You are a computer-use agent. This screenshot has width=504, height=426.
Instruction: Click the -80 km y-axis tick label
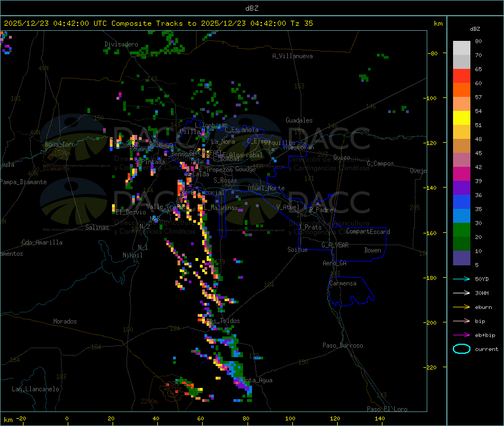coord(433,53)
